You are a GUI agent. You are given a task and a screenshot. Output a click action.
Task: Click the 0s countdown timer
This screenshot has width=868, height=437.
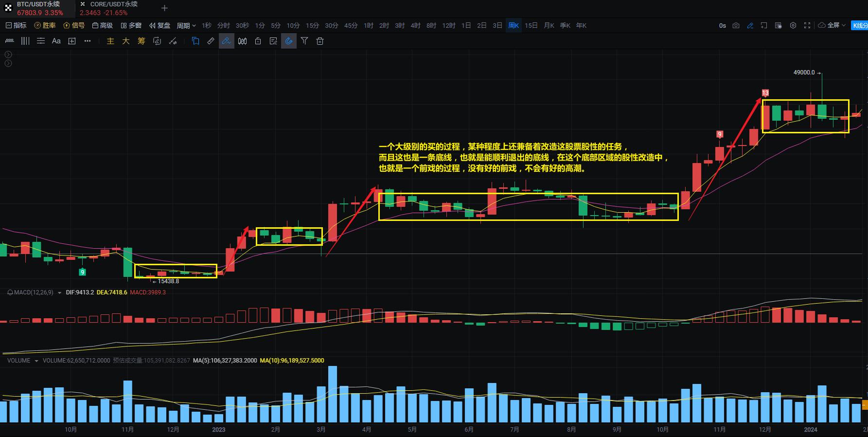[x=723, y=25]
